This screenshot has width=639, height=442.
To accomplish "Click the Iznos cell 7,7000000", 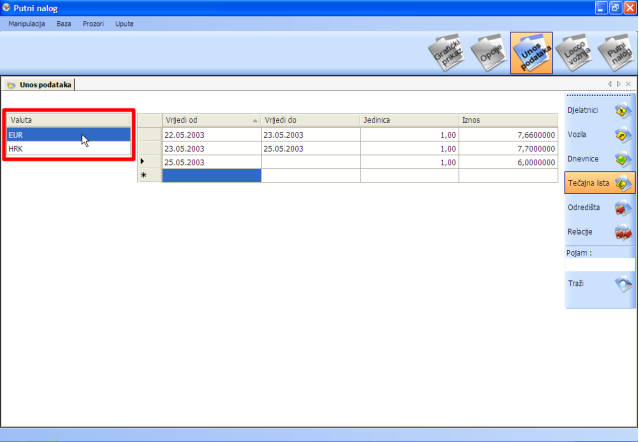I will pos(508,149).
